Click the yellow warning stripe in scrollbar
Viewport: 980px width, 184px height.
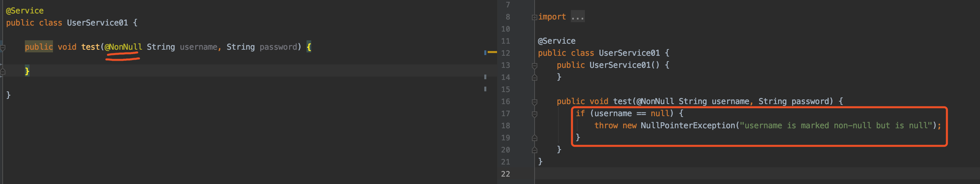(492, 52)
